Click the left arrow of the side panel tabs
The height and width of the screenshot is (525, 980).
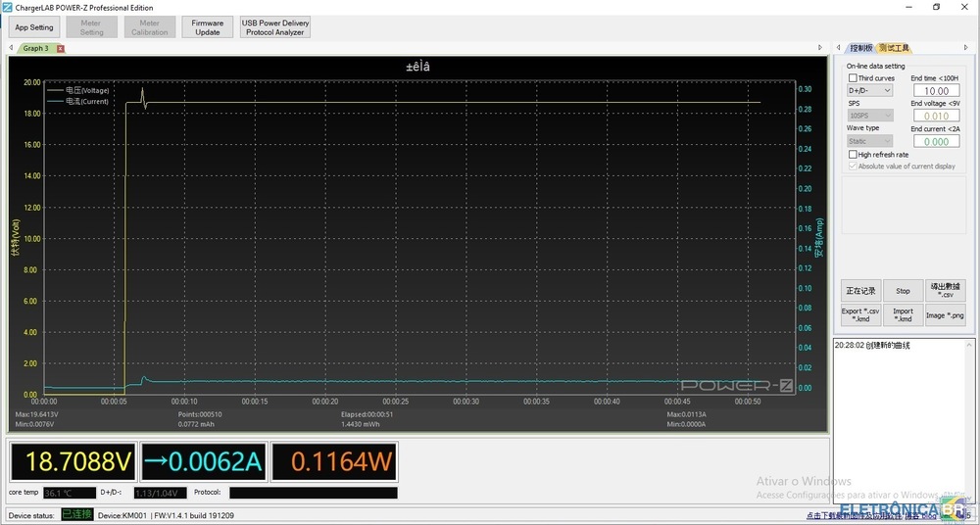pos(839,48)
